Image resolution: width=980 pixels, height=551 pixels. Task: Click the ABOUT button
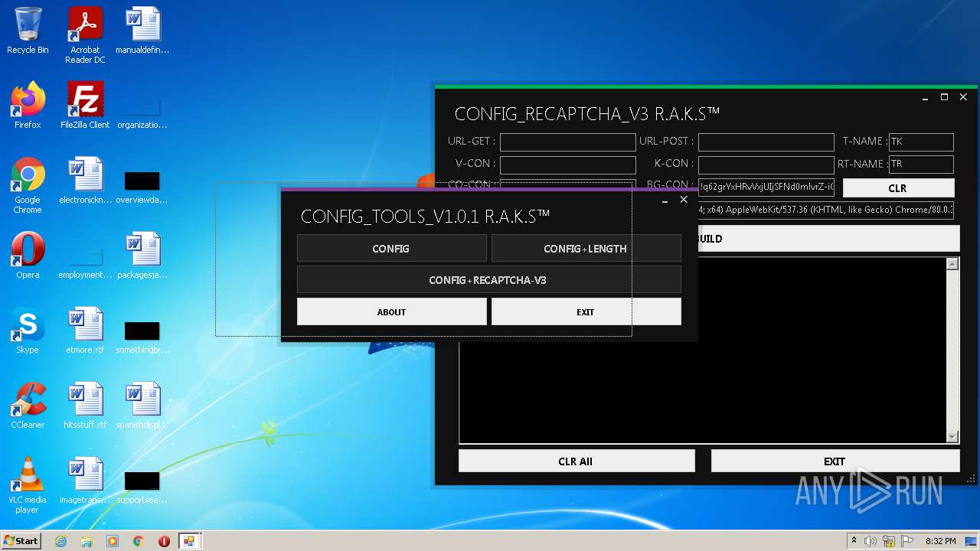[x=391, y=311]
